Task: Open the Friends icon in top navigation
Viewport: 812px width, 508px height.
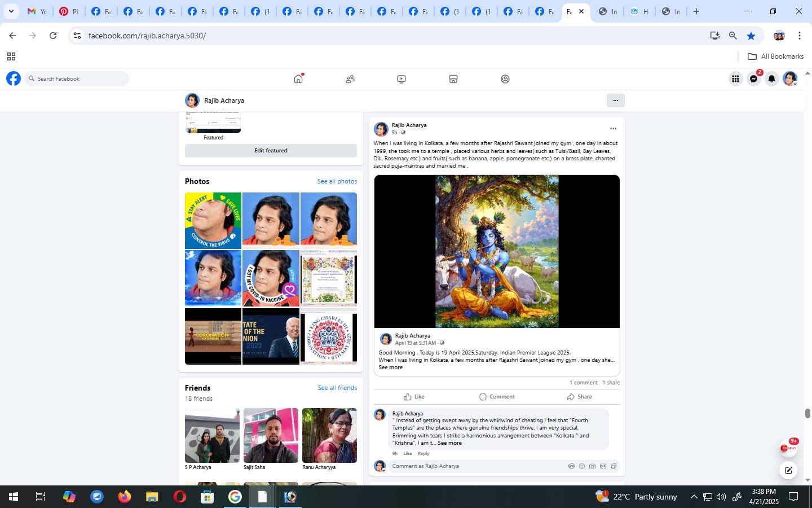Action: [x=350, y=79]
